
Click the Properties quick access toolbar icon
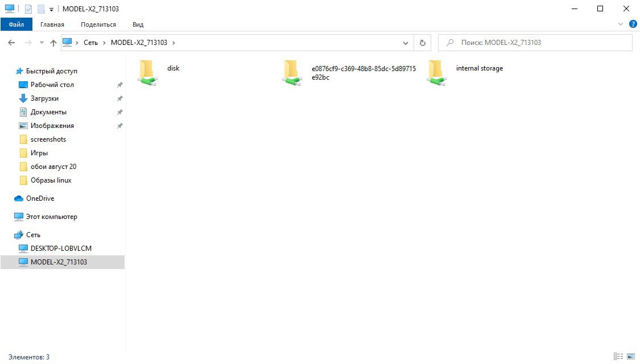coord(28,9)
